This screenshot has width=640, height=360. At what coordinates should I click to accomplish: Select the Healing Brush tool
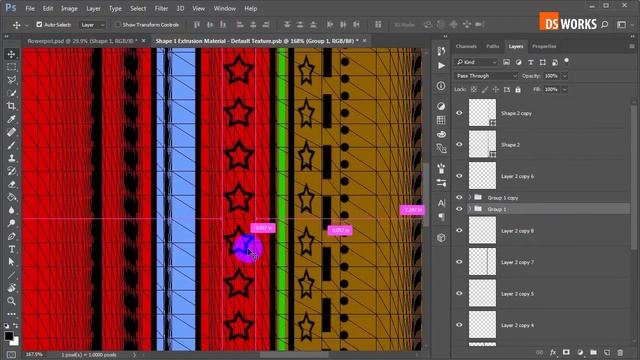(x=11, y=132)
